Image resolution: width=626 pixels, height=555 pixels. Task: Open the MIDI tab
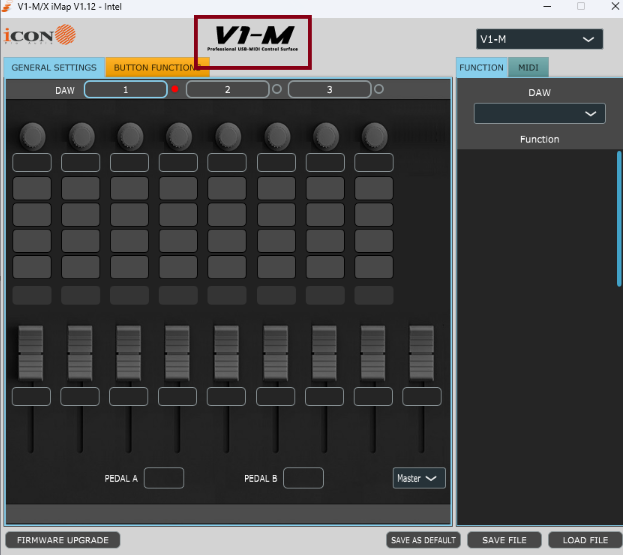point(528,67)
